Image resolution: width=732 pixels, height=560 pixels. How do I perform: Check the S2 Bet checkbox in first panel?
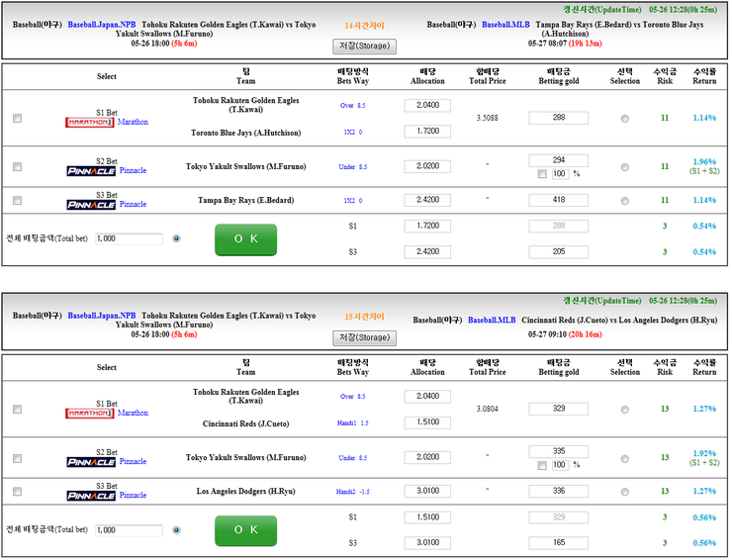pos(17,167)
